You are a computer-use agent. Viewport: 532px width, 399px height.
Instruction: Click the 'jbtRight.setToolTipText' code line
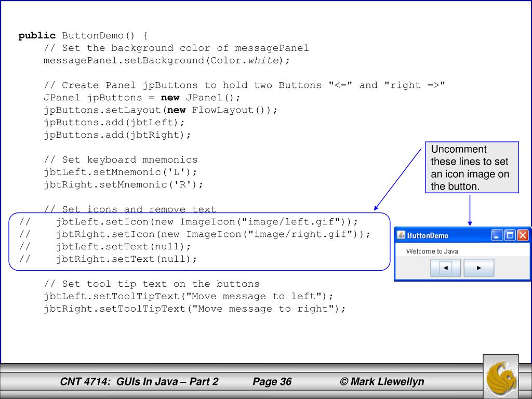[194, 309]
